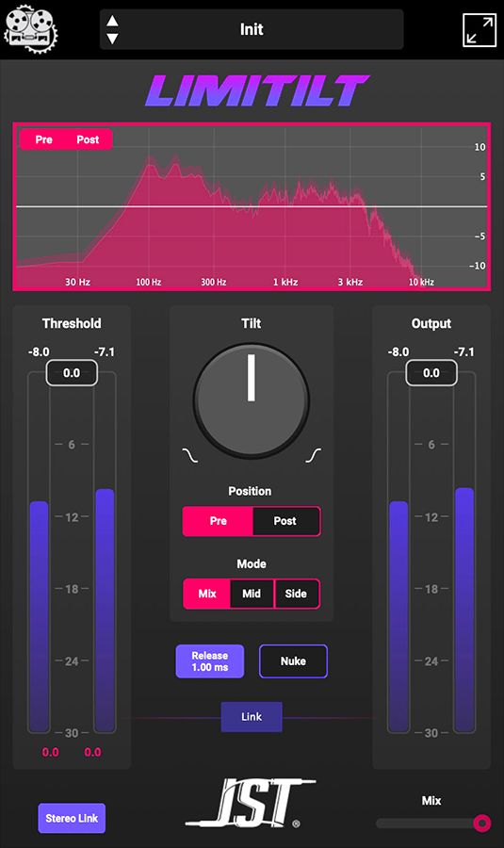Click the tape reel logo icon
The height and width of the screenshot is (848, 504).
point(30,29)
